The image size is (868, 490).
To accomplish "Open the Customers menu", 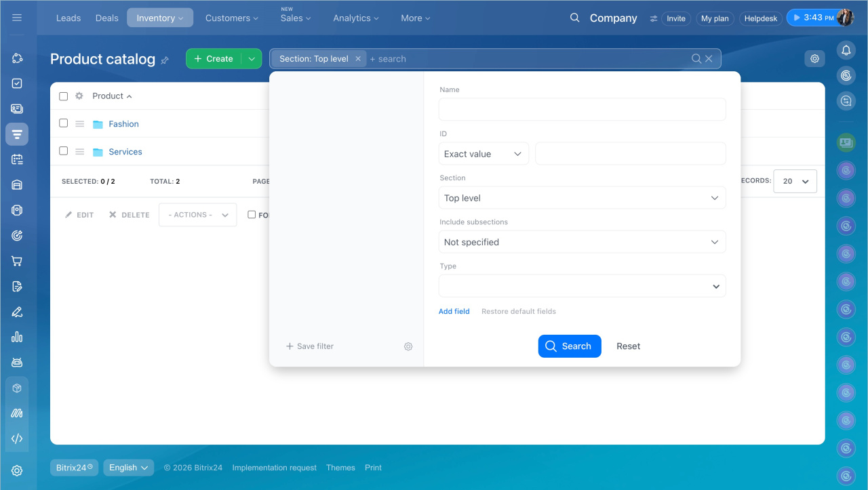I will click(231, 18).
